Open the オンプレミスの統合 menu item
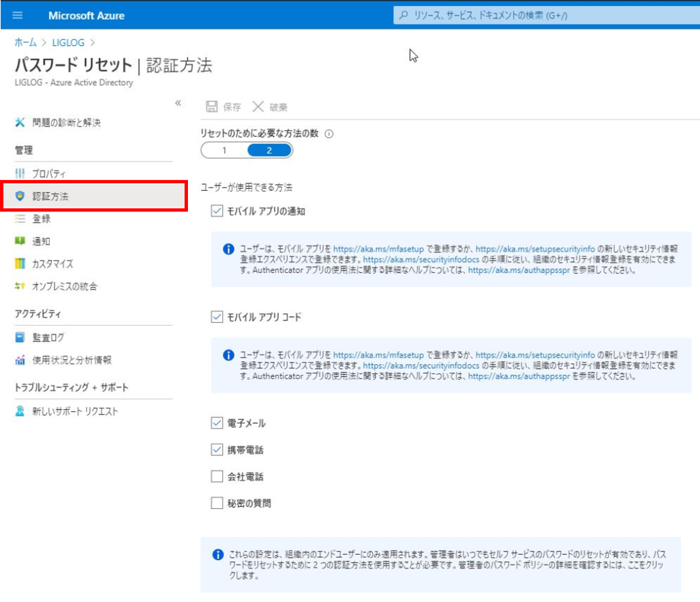Screen dimensions: 700x602 pyautogui.click(x=64, y=287)
